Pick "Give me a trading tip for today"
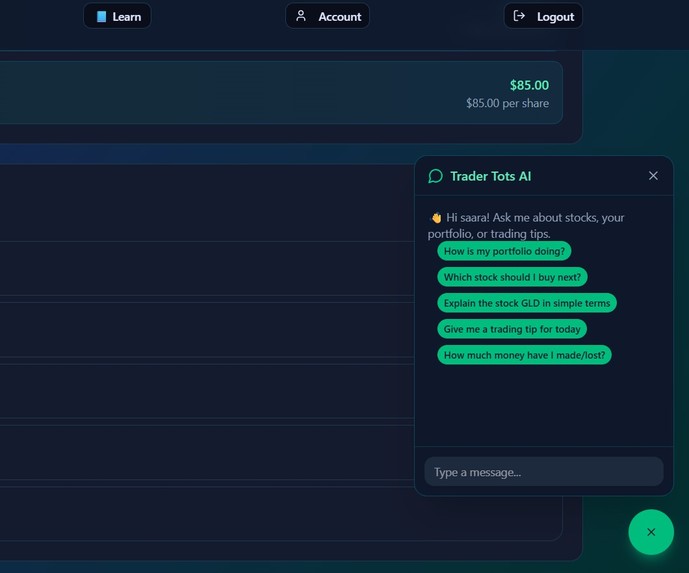Image resolution: width=689 pixels, height=573 pixels. [512, 329]
